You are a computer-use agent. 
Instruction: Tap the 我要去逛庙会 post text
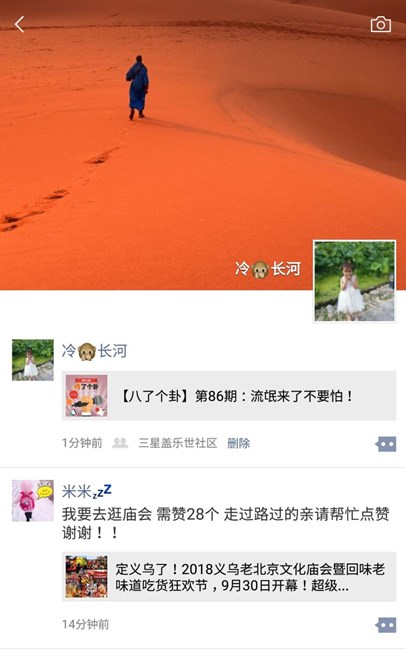coord(226,523)
